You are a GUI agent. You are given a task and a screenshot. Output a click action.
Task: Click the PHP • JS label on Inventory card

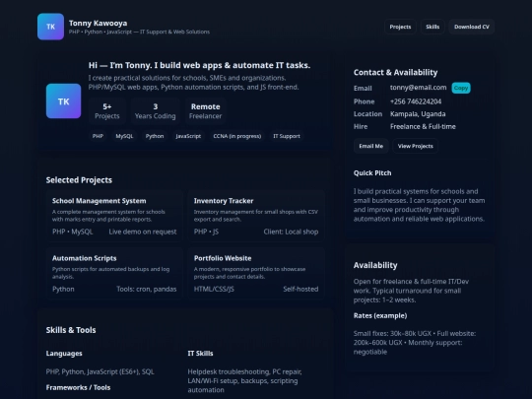pos(206,232)
